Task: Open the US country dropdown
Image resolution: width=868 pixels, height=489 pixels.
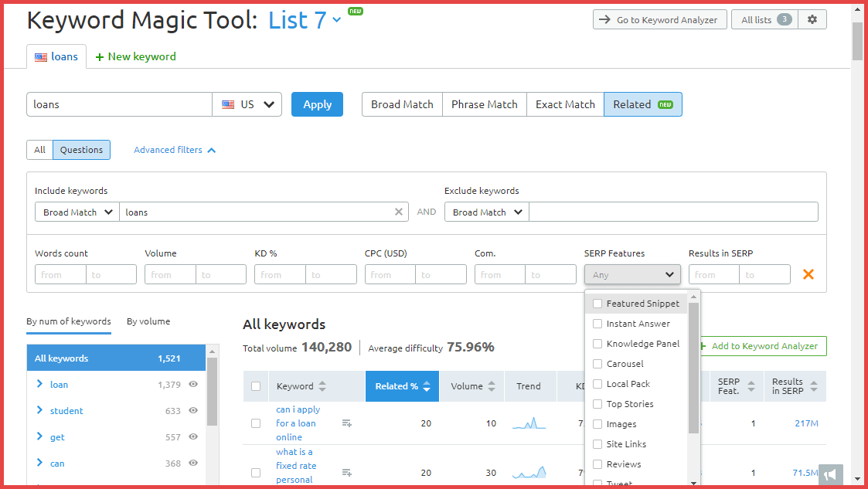Action: point(247,104)
